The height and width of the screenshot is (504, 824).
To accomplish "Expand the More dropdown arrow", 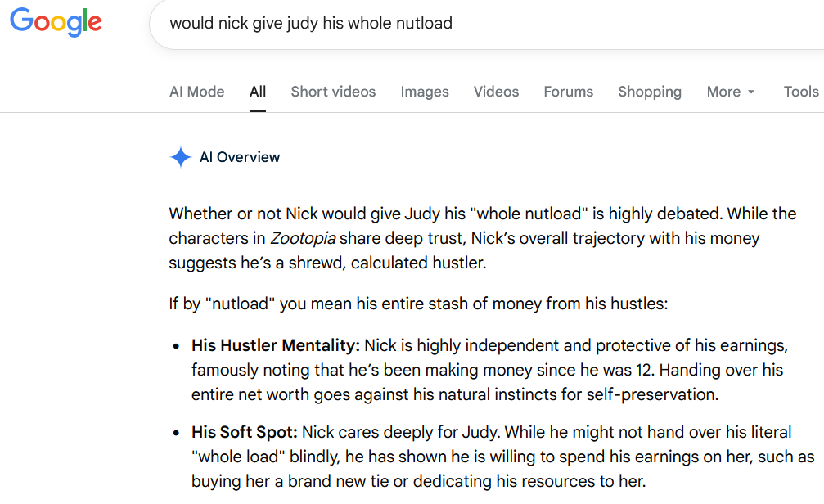I will (751, 92).
